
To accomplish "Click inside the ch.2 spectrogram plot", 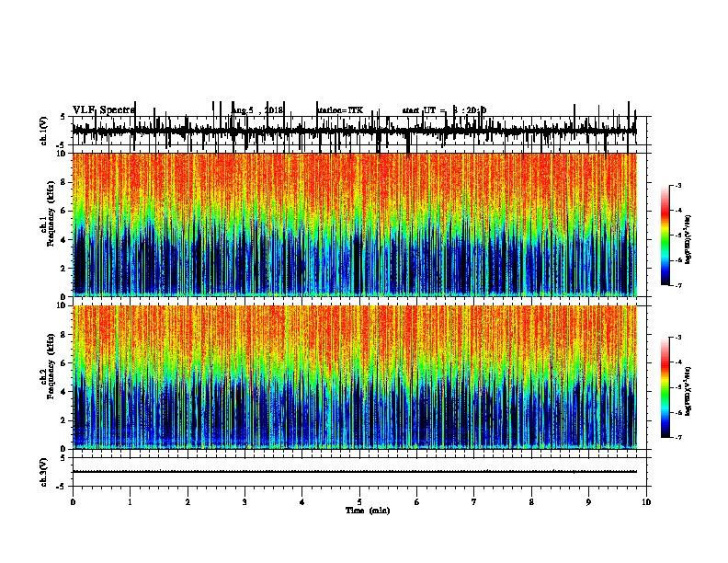I will coord(354,377).
